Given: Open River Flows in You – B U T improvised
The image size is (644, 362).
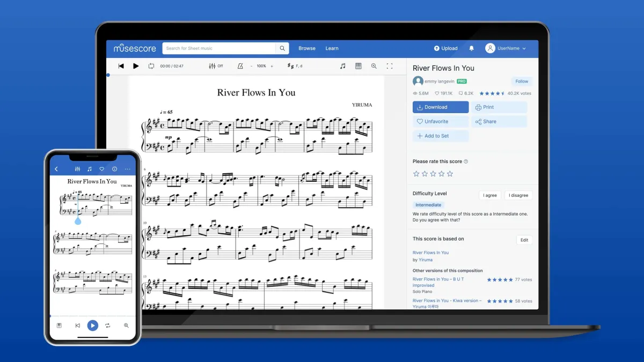Looking at the screenshot, I should [x=438, y=282].
